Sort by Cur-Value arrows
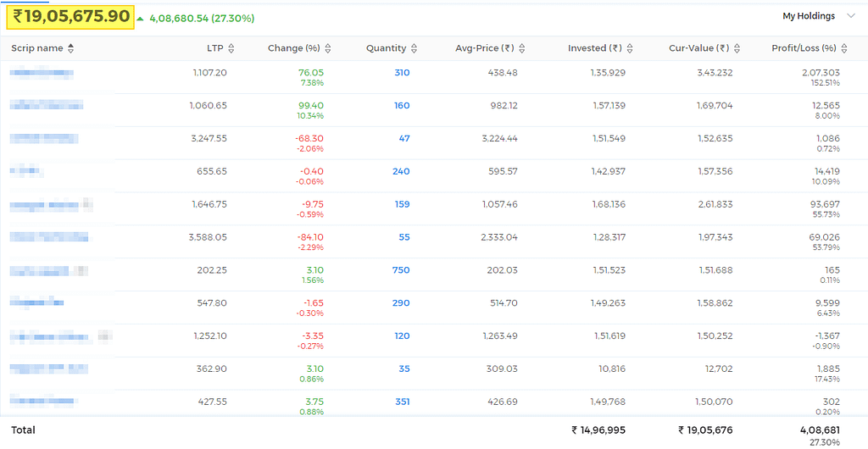 pos(737,48)
